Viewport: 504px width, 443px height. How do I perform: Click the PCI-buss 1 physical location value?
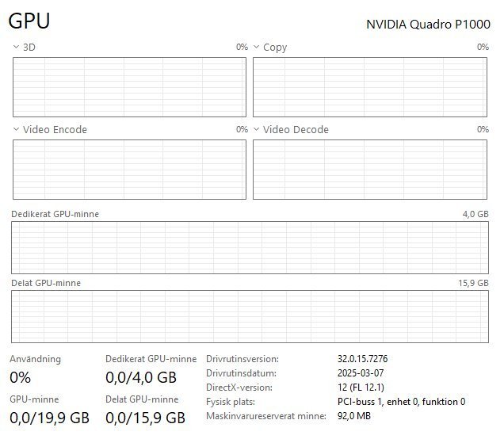[x=401, y=402]
